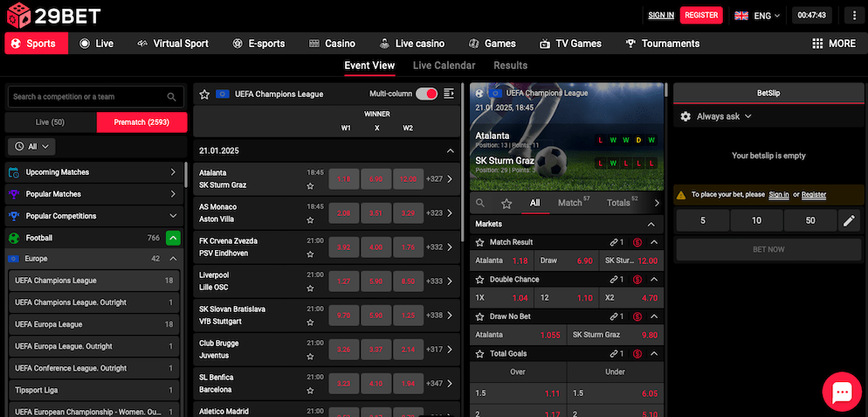Click the market search magnifier icon

tap(480, 203)
